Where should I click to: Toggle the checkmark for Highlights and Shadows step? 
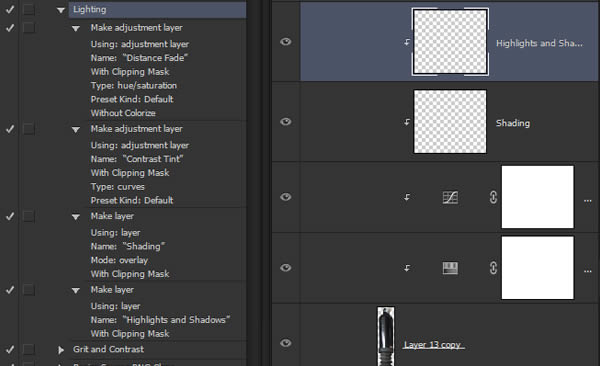[x=10, y=290]
